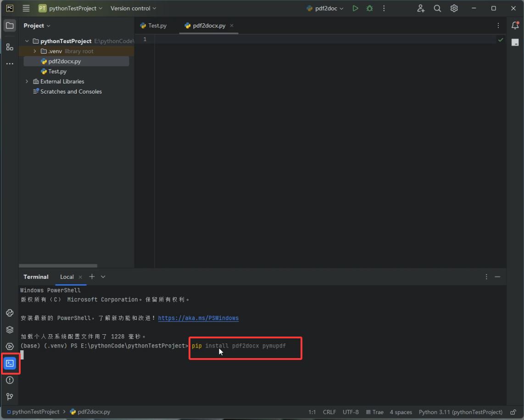Open the Structure tool window
The image size is (524, 420).
10,47
